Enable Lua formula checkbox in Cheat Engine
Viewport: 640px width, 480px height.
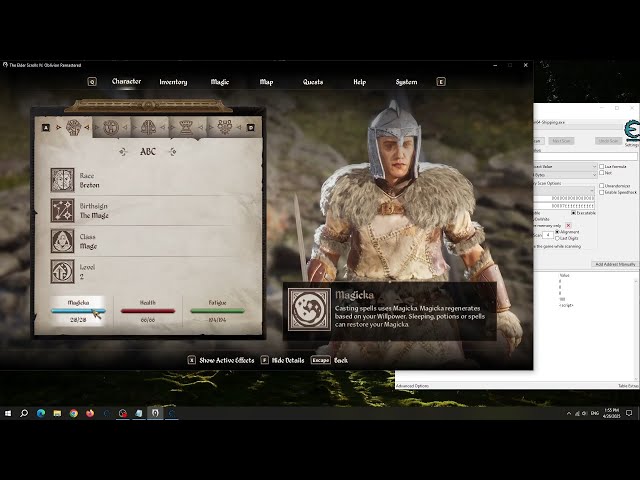[x=602, y=167]
